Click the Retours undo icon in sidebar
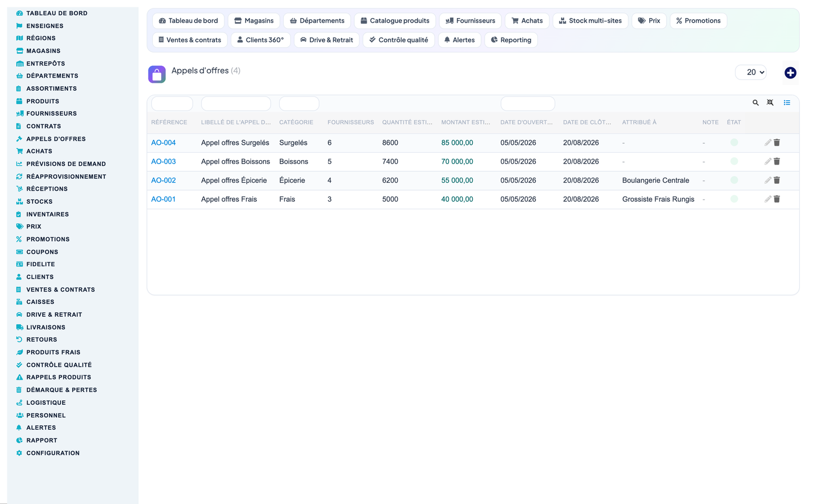Viewport: 815px width, 504px height. coord(19,339)
